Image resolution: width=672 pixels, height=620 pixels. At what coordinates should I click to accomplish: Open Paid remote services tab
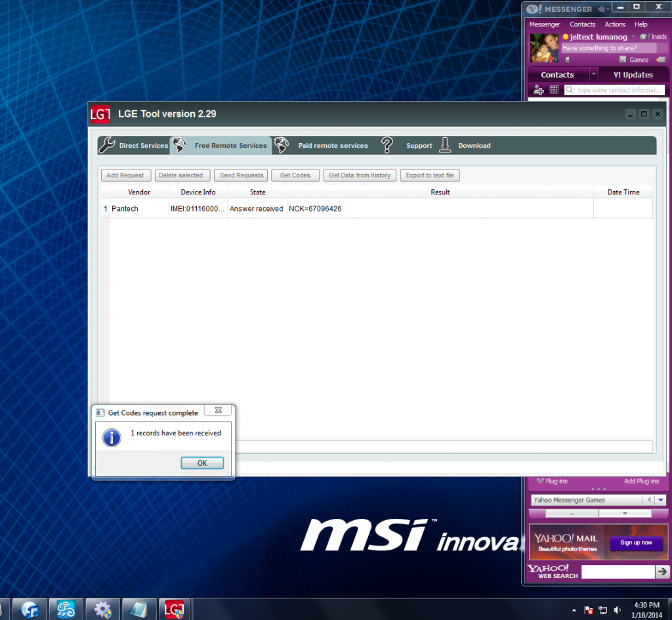click(x=322, y=145)
